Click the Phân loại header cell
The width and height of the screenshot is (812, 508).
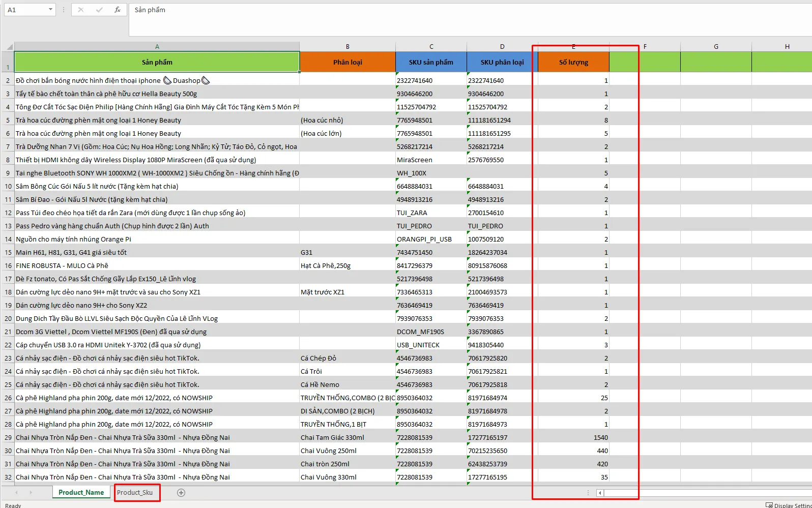click(347, 62)
